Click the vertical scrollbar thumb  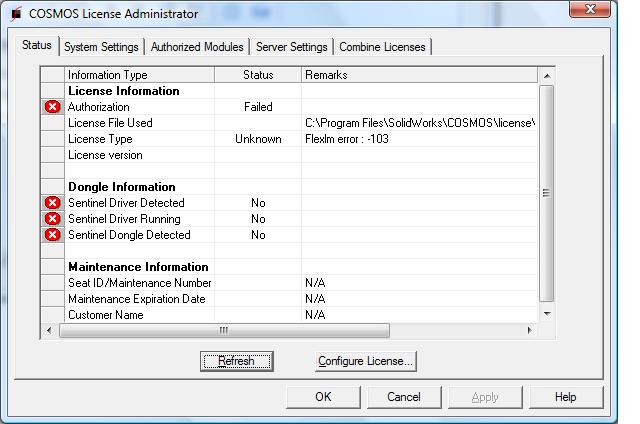click(x=547, y=193)
